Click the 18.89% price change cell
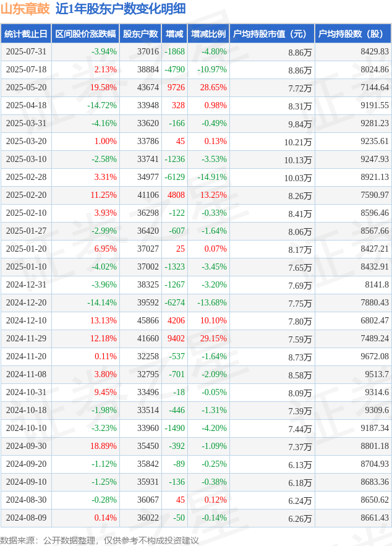This screenshot has width=392, height=546. point(103,446)
